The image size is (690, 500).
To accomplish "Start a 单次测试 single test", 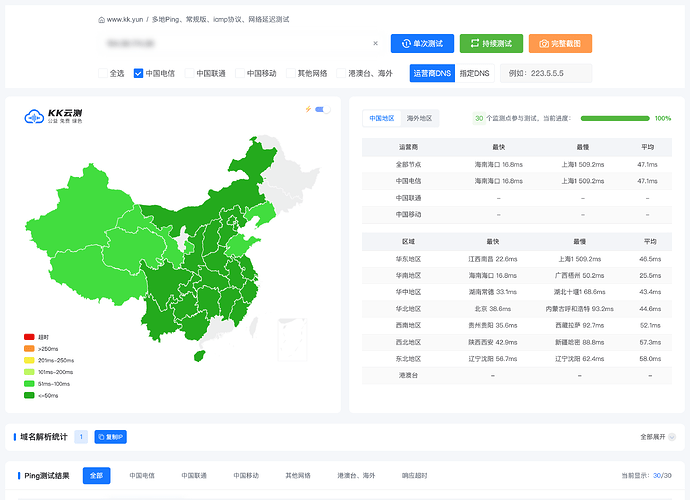I will tap(422, 44).
